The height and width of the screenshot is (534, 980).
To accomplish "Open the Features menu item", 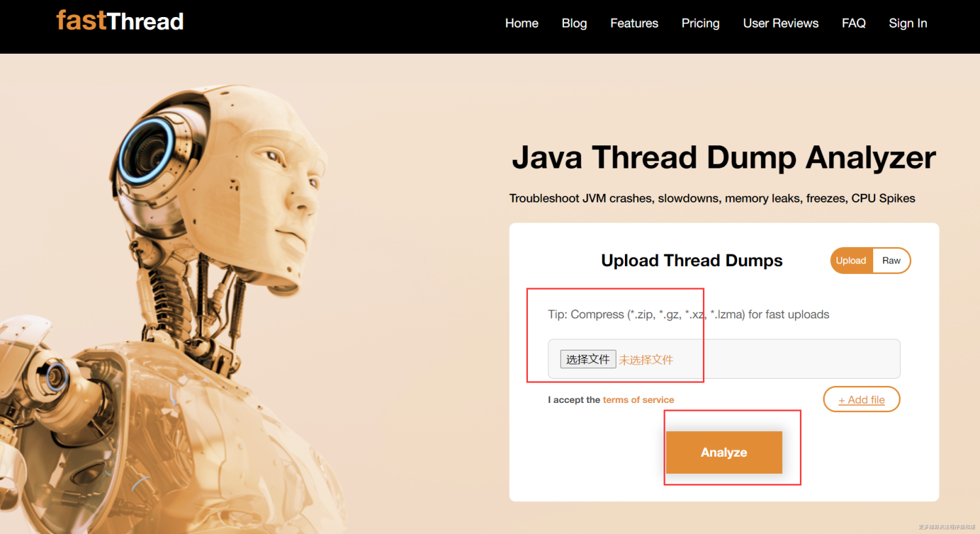I will coord(633,23).
